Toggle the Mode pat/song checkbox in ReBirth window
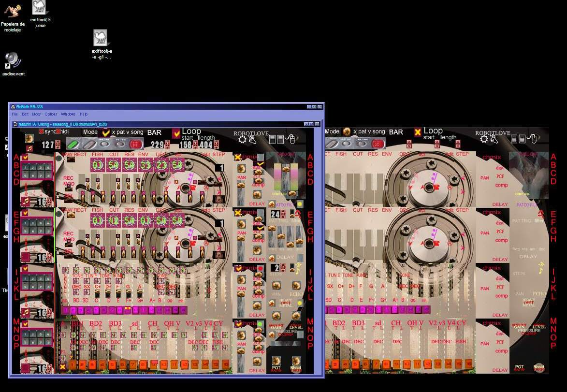 tap(105, 132)
